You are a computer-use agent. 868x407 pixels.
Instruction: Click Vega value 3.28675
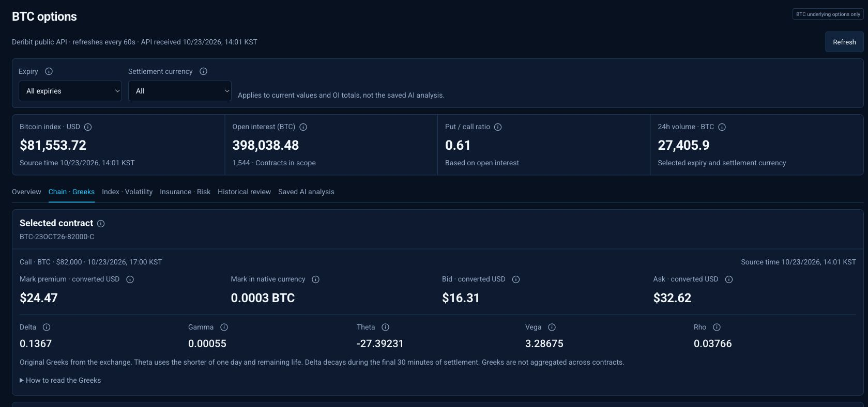pyautogui.click(x=544, y=343)
